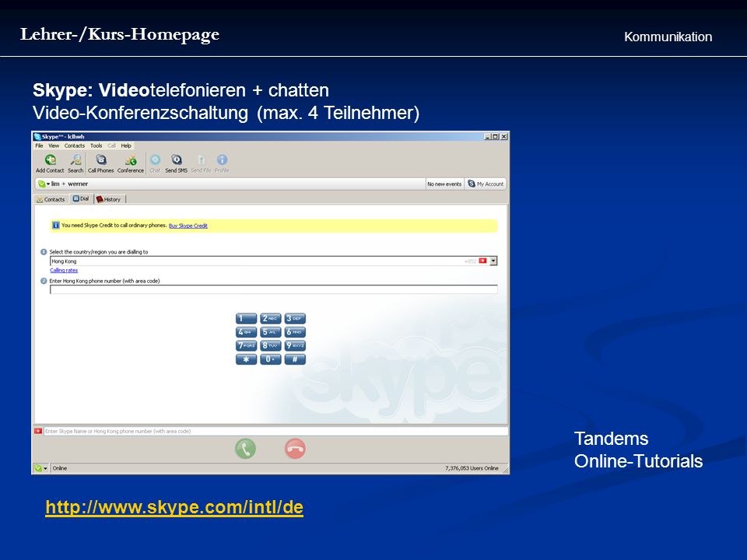This screenshot has height=560, width=747.
Task: Switch to the Dial tab
Action: point(81,199)
